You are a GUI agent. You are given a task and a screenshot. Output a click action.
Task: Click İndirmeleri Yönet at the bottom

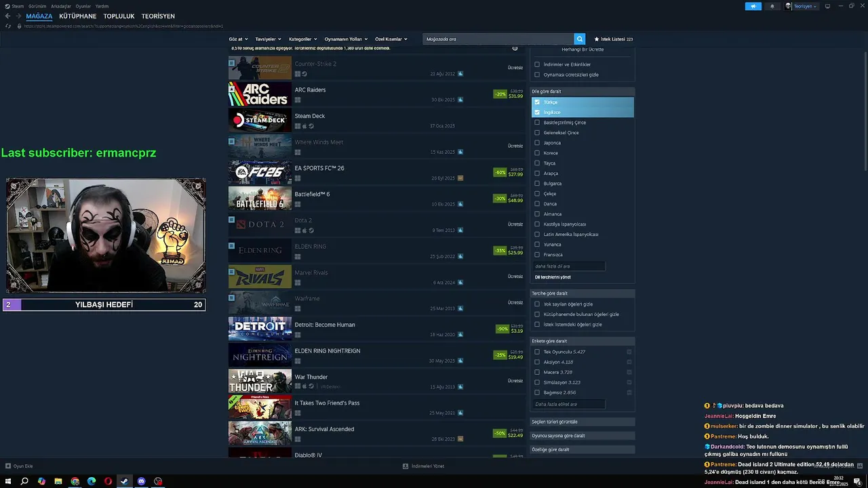coord(424,466)
